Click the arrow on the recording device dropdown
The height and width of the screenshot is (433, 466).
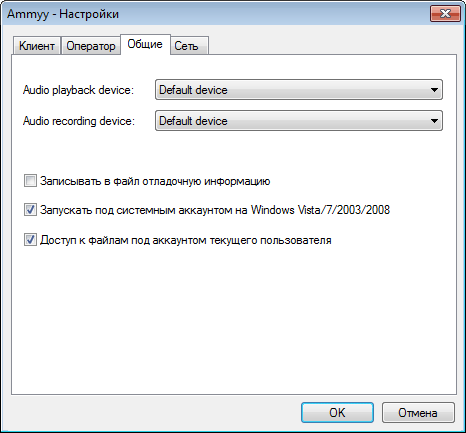click(434, 121)
